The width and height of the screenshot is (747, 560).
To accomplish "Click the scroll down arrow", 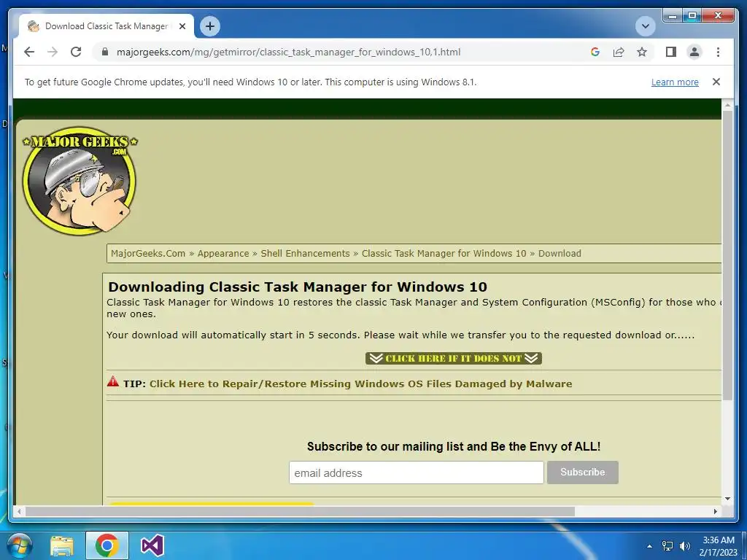I will tap(727, 499).
